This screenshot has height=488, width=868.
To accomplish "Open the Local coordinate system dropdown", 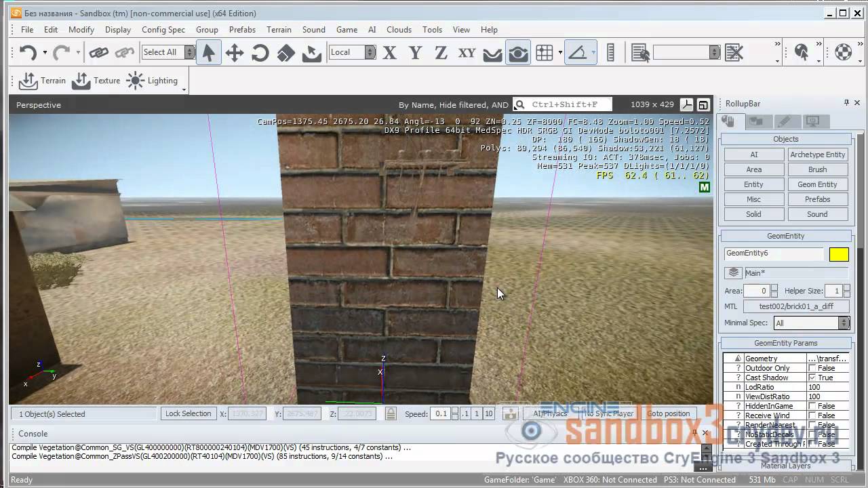I will point(352,52).
